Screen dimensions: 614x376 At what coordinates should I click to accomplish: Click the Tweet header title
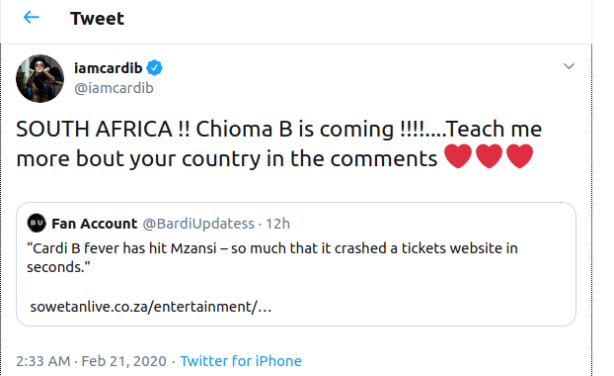tap(97, 18)
